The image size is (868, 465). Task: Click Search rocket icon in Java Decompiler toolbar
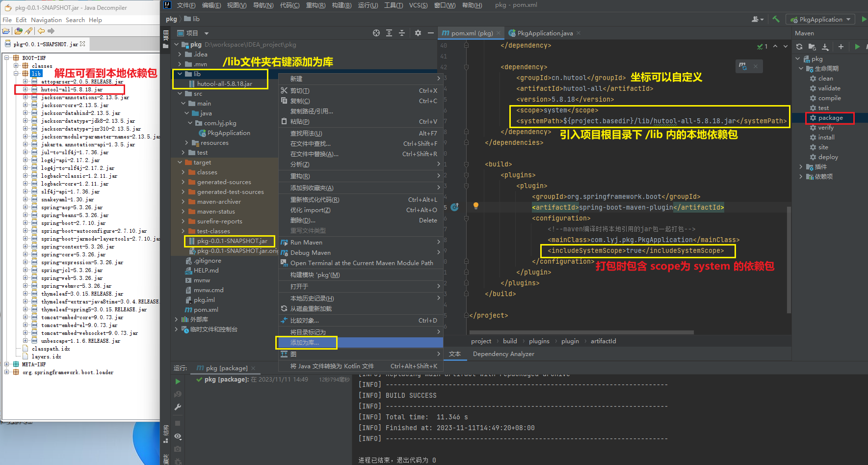click(x=28, y=31)
